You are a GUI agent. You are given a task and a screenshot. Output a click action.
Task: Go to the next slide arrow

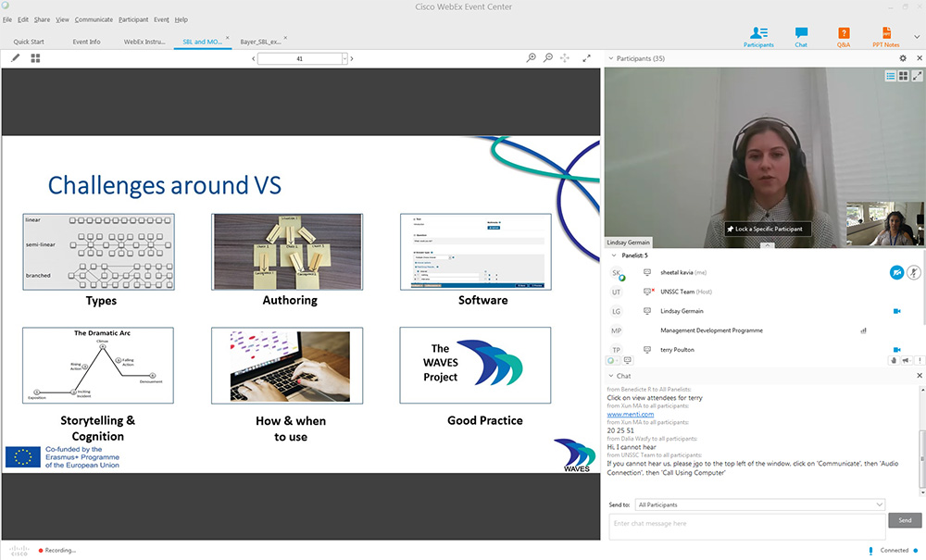click(352, 58)
